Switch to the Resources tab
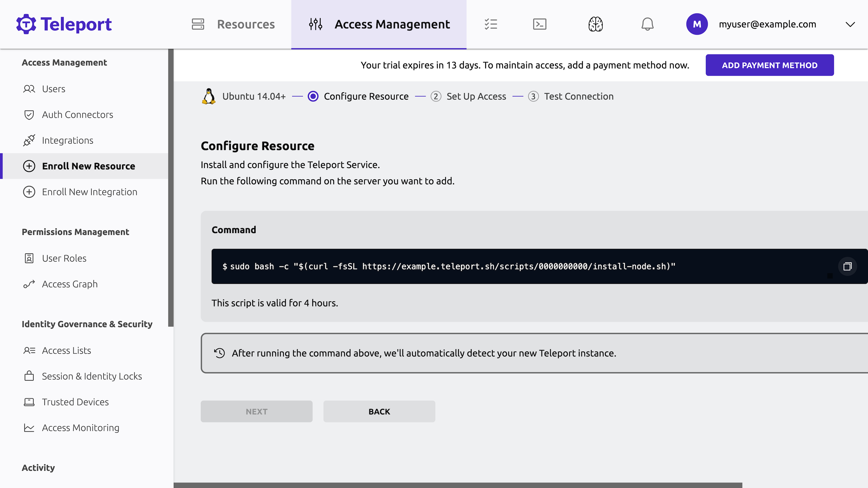 246,24
